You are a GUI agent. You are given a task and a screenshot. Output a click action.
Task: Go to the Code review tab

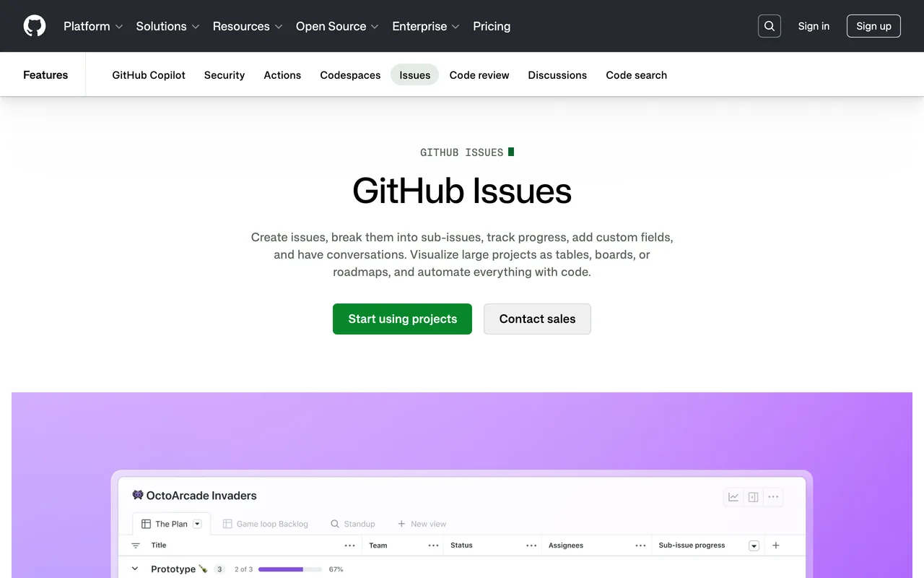click(x=479, y=75)
